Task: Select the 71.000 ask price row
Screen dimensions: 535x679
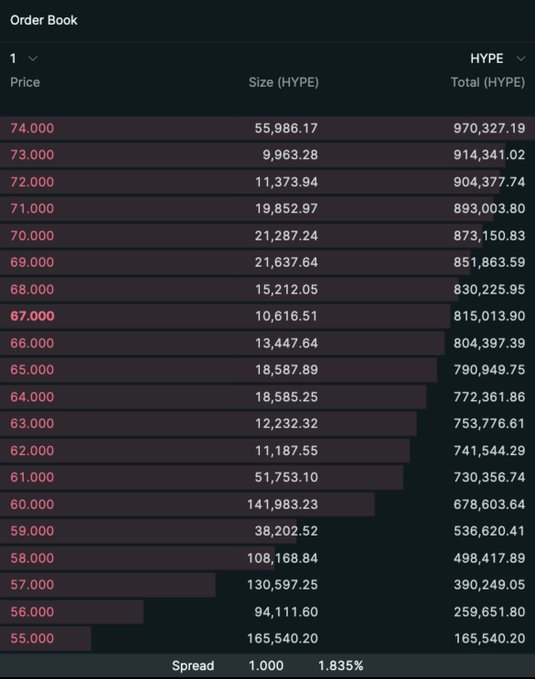Action: [x=267, y=209]
